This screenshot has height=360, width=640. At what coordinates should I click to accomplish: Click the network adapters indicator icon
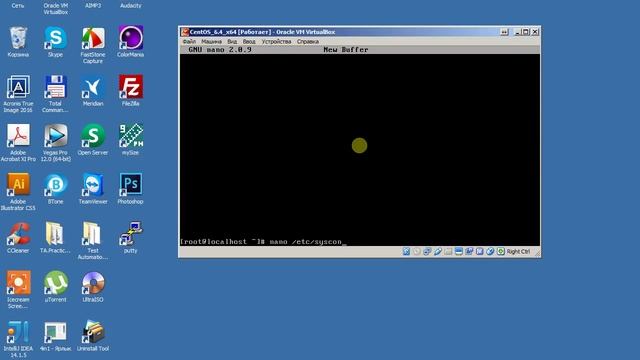427,251
